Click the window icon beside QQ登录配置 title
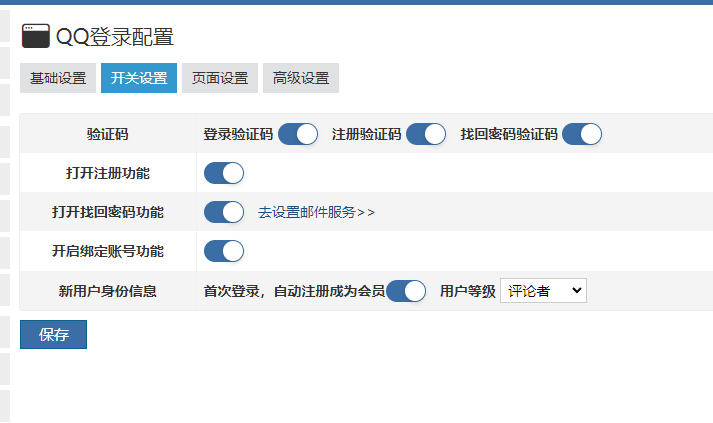The image size is (713, 423). coord(35,36)
